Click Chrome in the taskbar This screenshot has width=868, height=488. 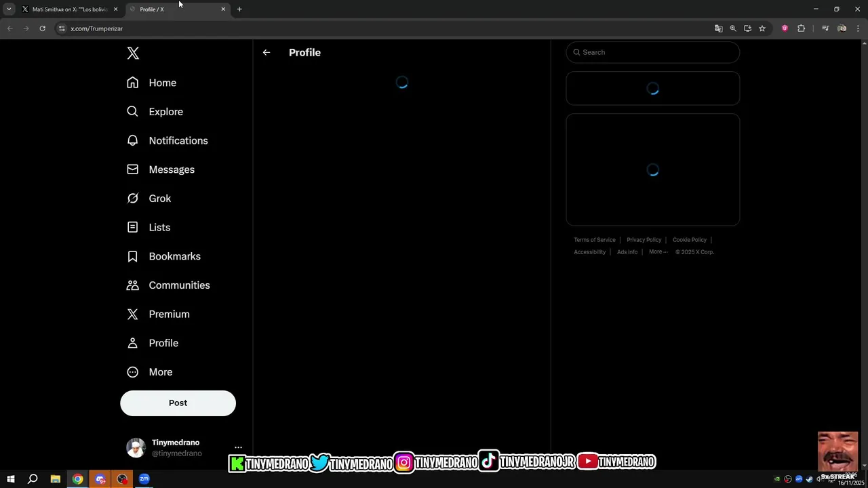pos(78,479)
